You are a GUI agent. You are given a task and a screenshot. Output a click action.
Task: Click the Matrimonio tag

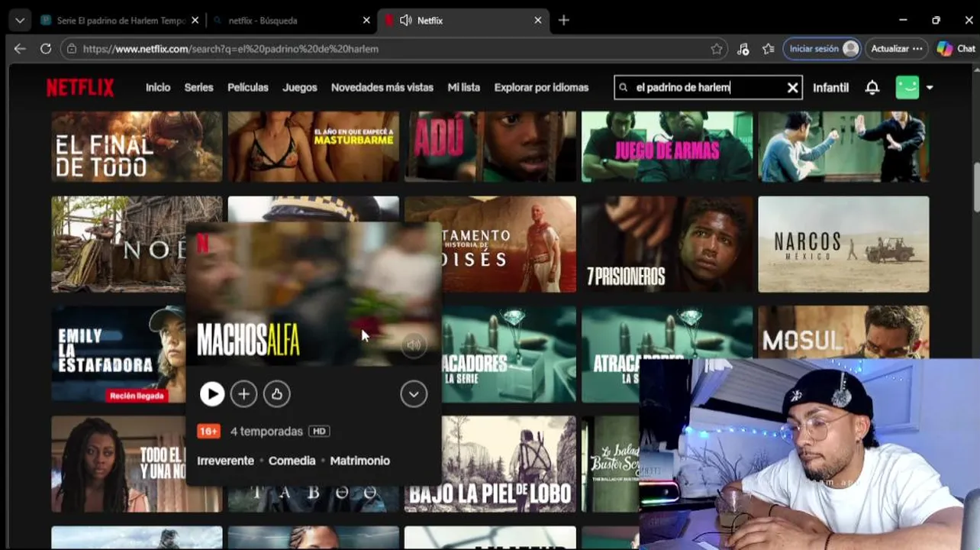click(x=359, y=461)
